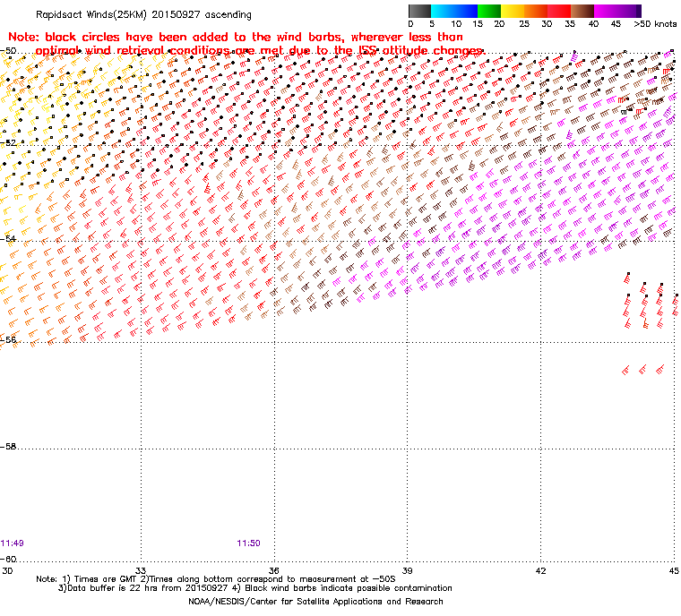
Task: Click the -50 latitude axis label
Action: [x=8, y=51]
